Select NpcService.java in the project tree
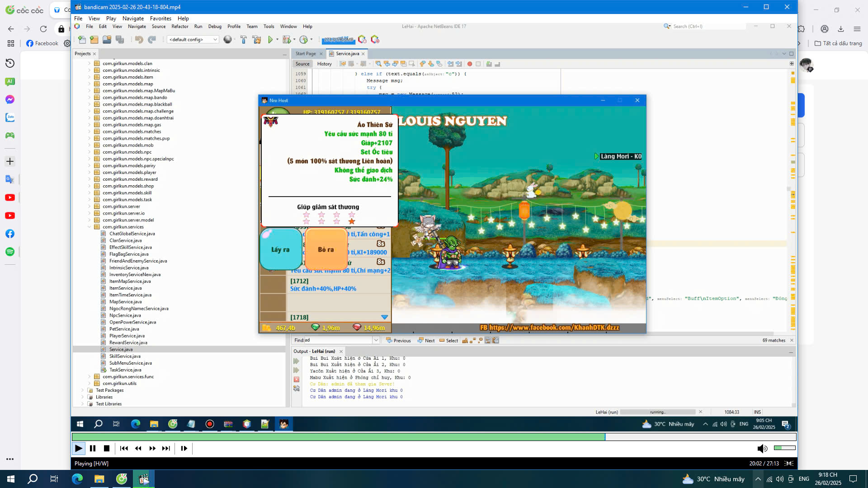 (125, 316)
